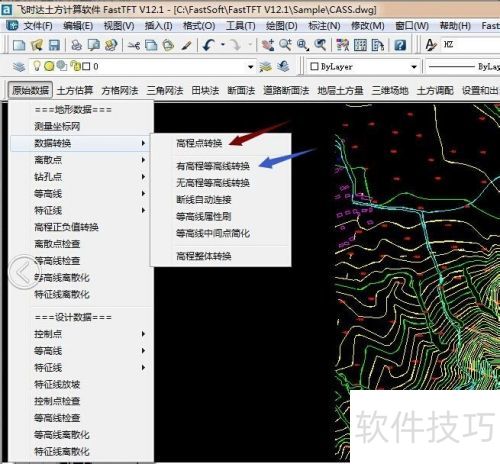Select 高程点转换 in the submenu

(x=199, y=143)
